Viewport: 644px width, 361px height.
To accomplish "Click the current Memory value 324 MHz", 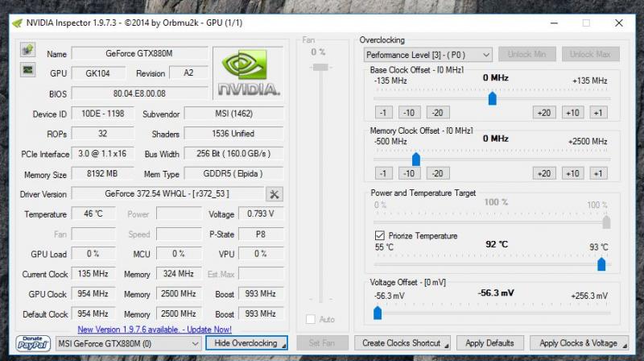I will (179, 274).
